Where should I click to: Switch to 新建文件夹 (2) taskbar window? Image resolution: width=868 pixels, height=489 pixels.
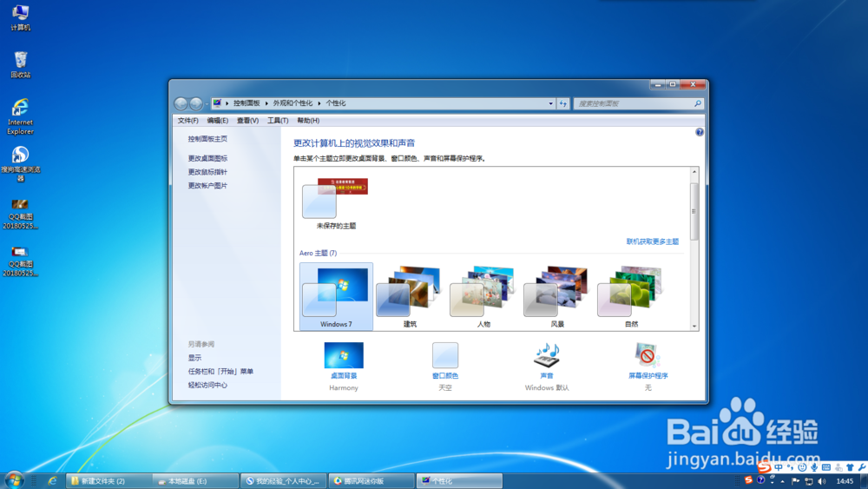pos(109,480)
